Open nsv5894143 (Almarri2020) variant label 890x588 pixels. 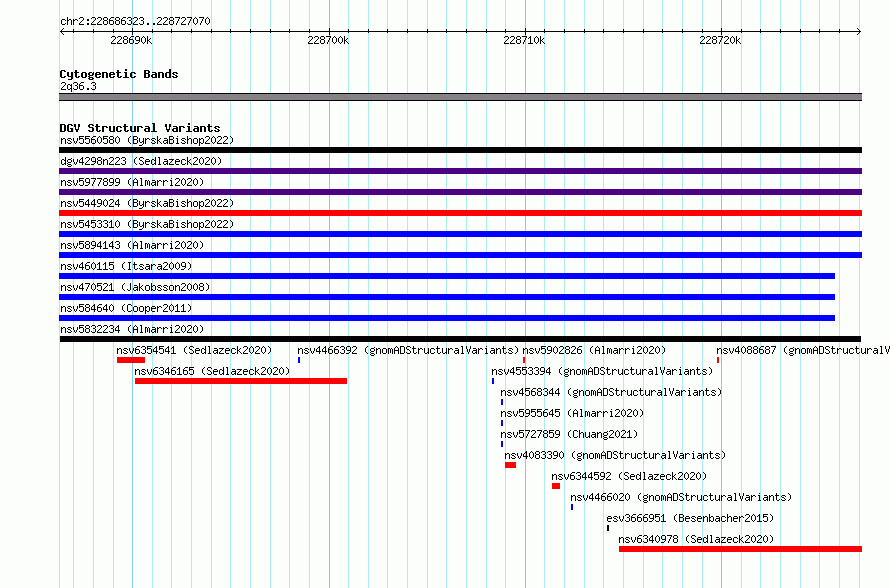[x=132, y=245]
